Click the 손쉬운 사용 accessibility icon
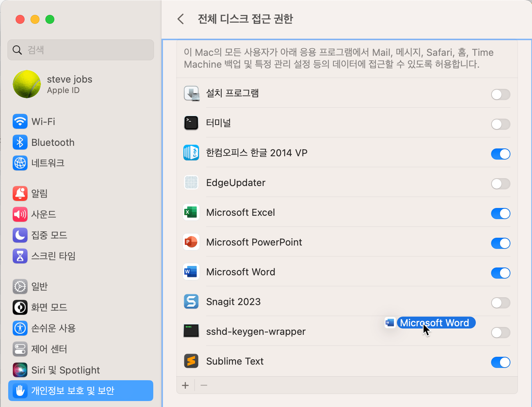 coord(20,328)
